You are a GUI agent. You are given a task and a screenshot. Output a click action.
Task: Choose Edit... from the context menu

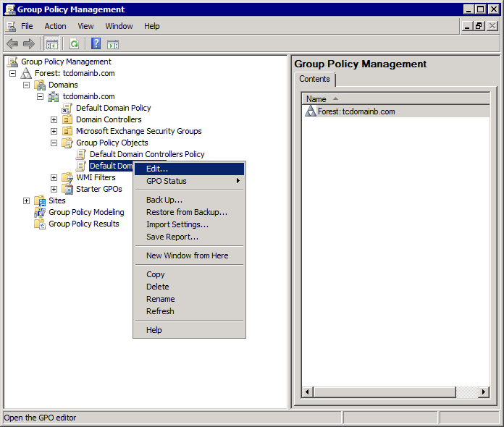pos(157,169)
